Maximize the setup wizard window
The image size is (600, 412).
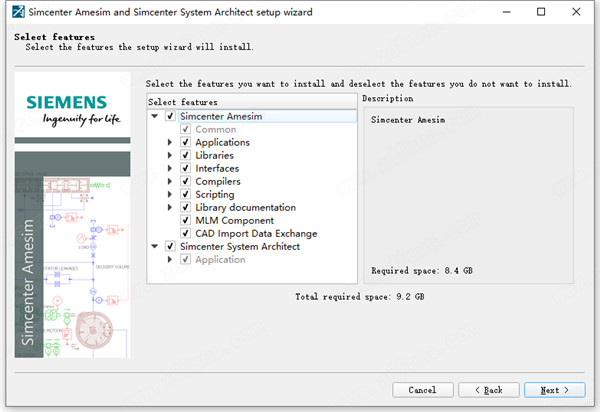click(x=541, y=12)
